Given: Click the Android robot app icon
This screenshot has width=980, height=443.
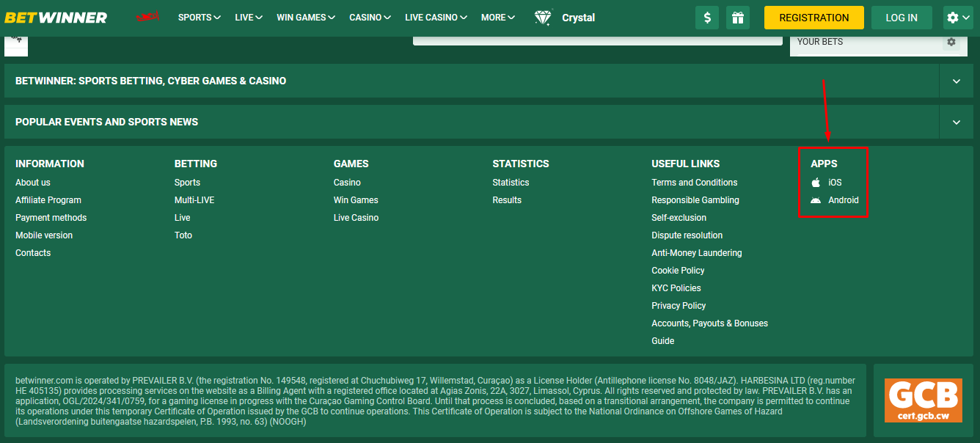Looking at the screenshot, I should coord(816,200).
